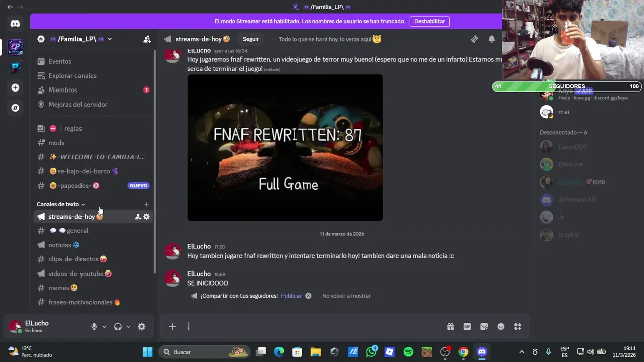Click create invite icon on streams-de-hoy
644x362 pixels.
coord(138,217)
